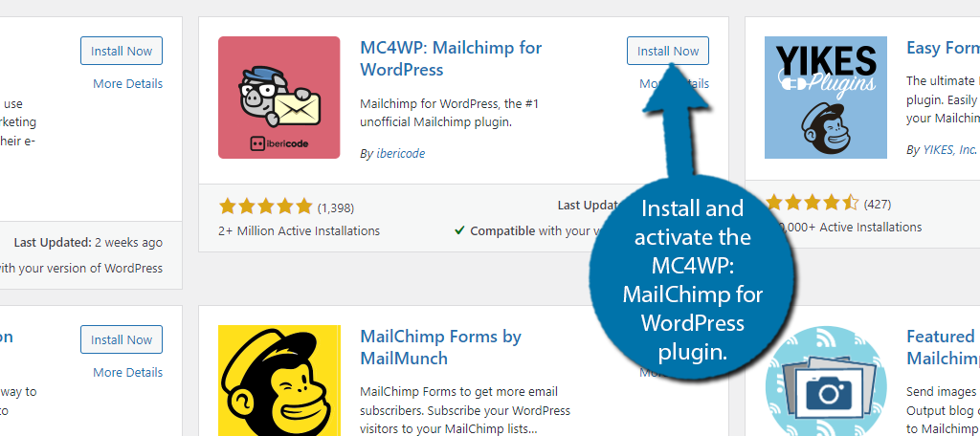Viewport: 980px width, 436px height.
Task: Open the Featured Mailchimp plugin title link
Action: [943, 347]
